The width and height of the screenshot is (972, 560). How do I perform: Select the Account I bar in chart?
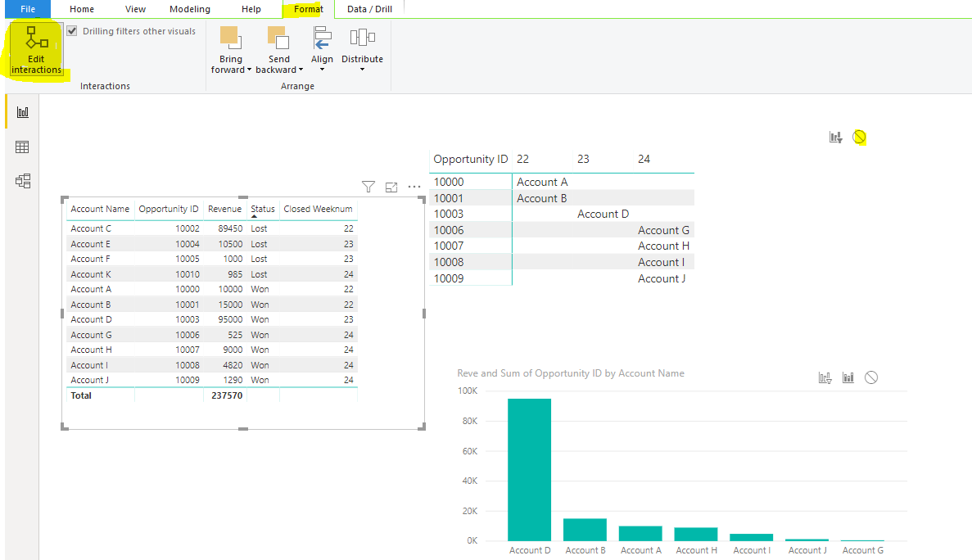pyautogui.click(x=752, y=537)
